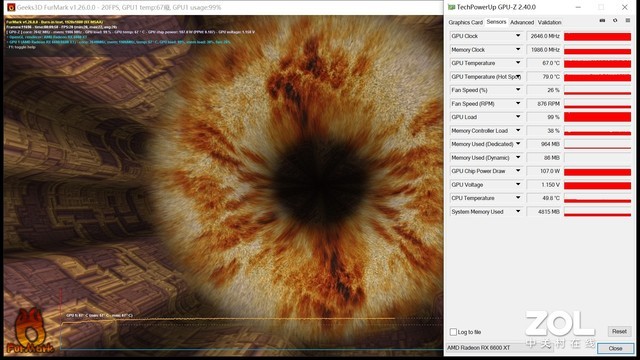Switch to the Validation tab
This screenshot has width=640, height=360.
point(549,22)
